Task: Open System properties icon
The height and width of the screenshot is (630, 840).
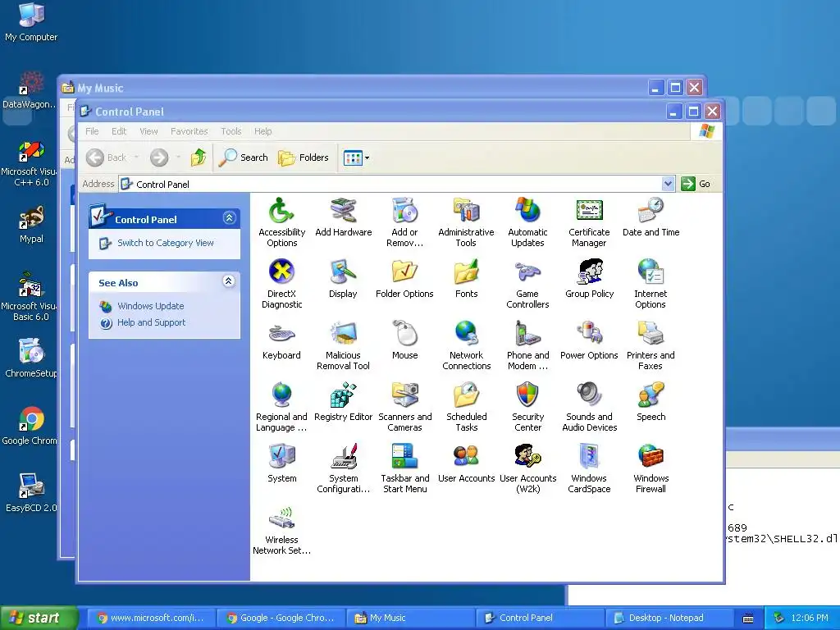Action: 282,463
